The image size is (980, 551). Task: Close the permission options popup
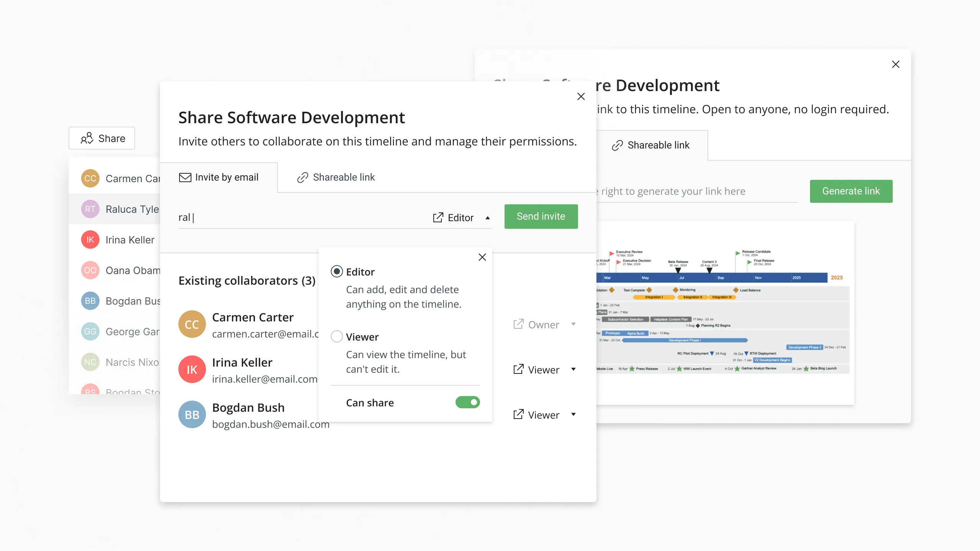(482, 257)
